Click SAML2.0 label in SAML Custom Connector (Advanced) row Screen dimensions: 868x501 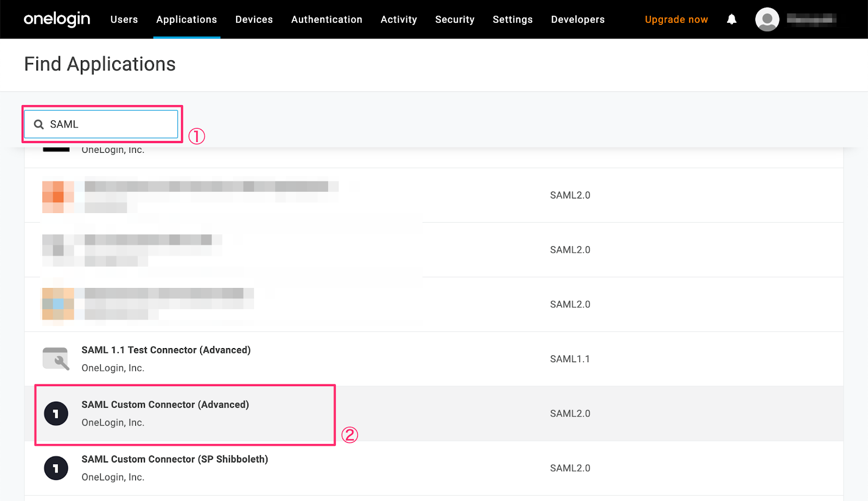click(570, 414)
